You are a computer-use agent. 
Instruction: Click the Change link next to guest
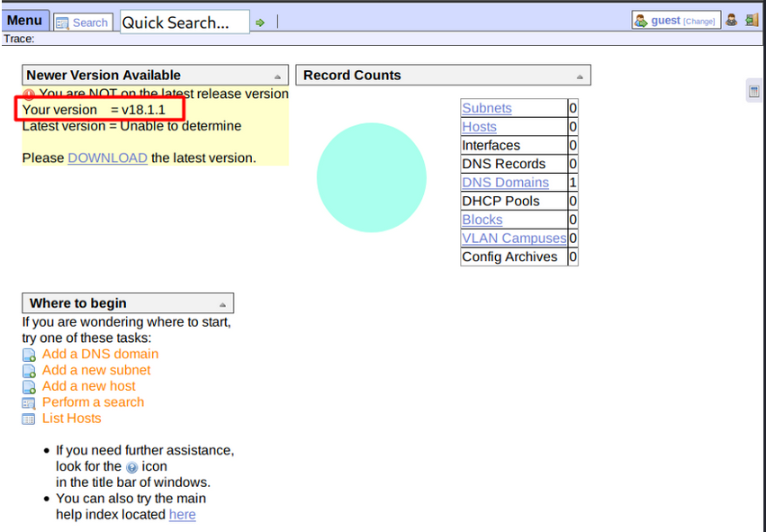699,22
